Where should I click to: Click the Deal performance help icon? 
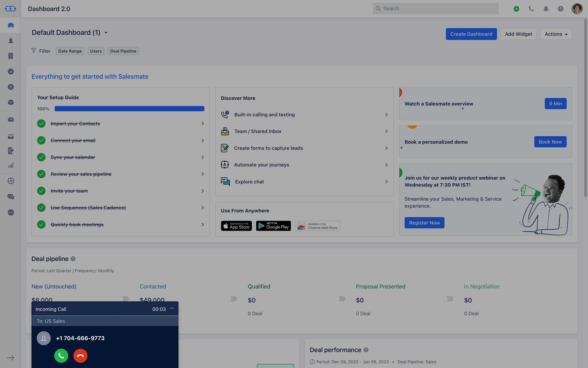tap(366, 350)
